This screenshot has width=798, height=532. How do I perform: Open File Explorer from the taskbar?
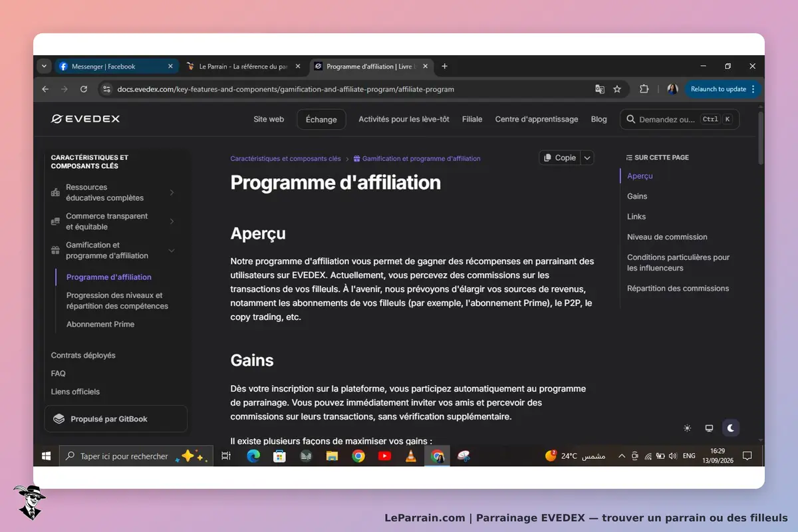coord(332,456)
